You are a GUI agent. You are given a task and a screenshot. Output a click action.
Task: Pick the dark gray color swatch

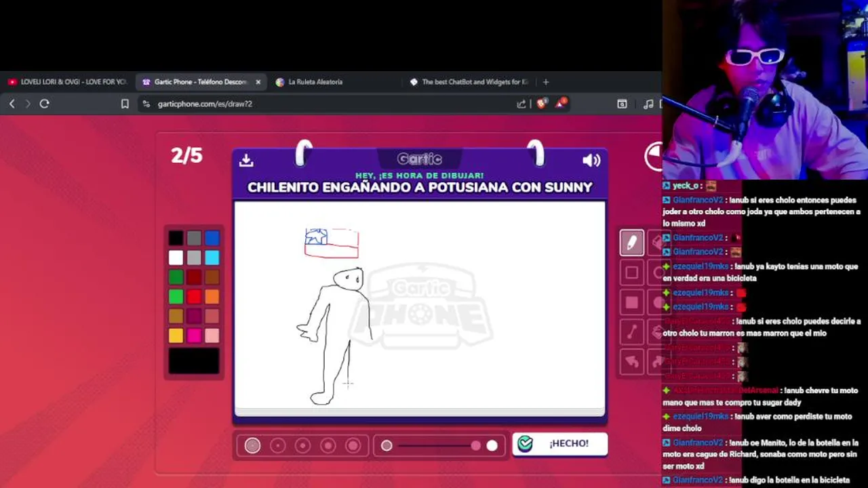(194, 238)
